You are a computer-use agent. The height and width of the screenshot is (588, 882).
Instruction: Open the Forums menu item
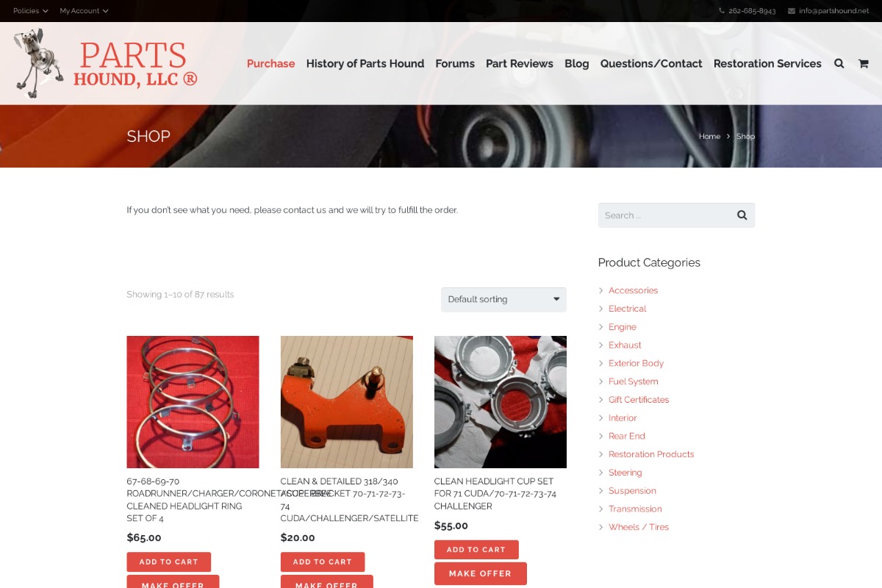[455, 63]
